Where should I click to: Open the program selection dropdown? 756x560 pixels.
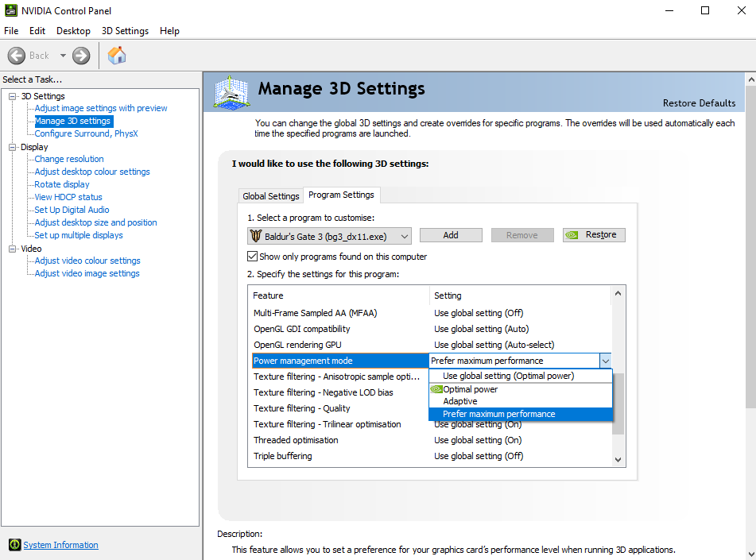point(405,235)
